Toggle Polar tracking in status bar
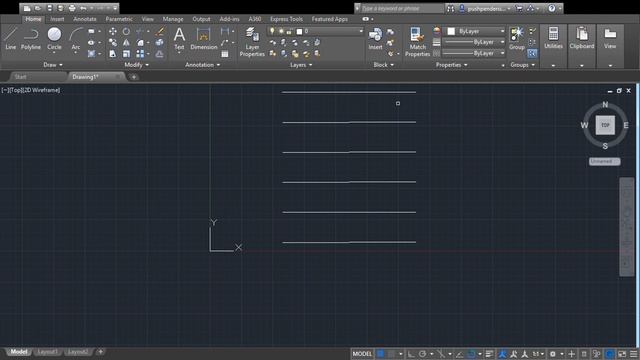 423,354
